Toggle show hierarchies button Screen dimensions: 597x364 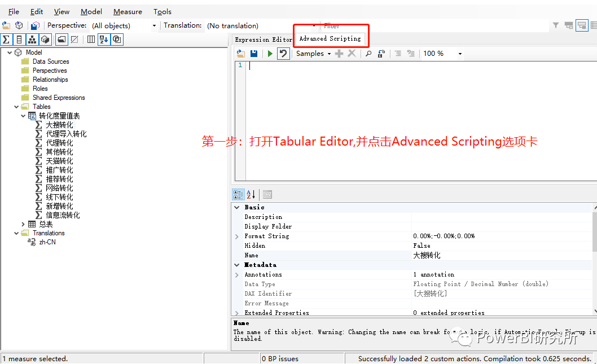(32, 39)
